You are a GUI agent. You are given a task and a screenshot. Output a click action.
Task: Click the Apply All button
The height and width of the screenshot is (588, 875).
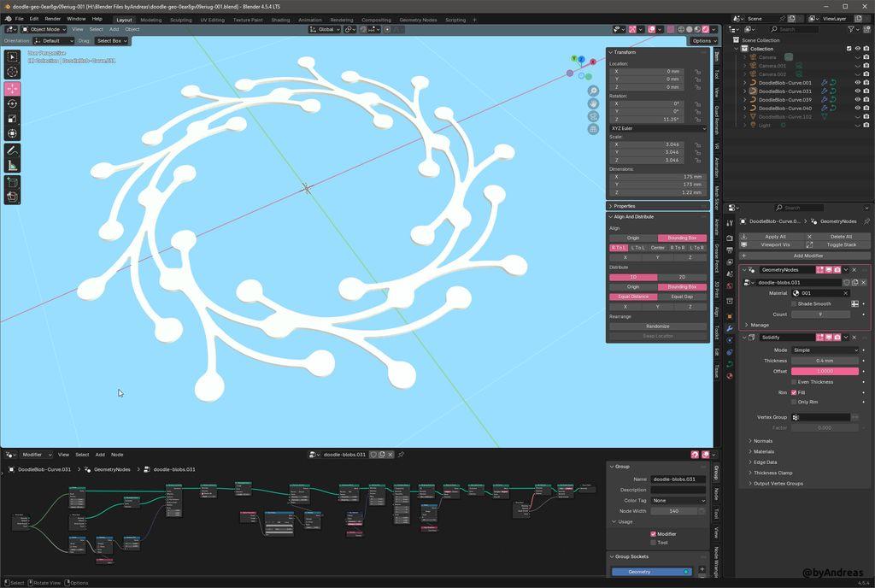(x=775, y=237)
